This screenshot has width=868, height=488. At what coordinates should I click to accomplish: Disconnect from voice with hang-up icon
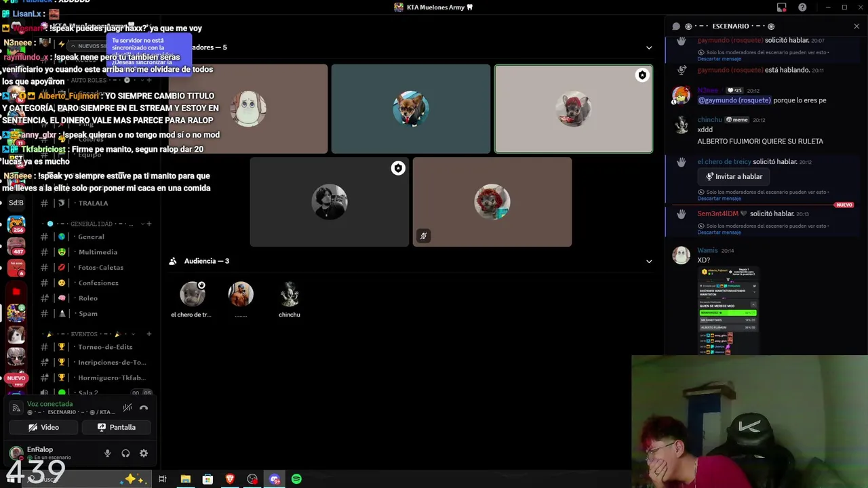coord(144,407)
